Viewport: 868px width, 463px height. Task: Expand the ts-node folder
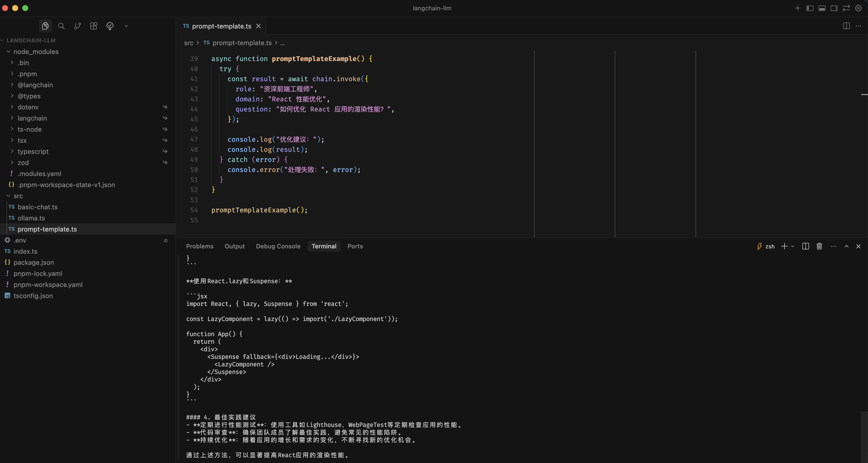(x=88, y=129)
